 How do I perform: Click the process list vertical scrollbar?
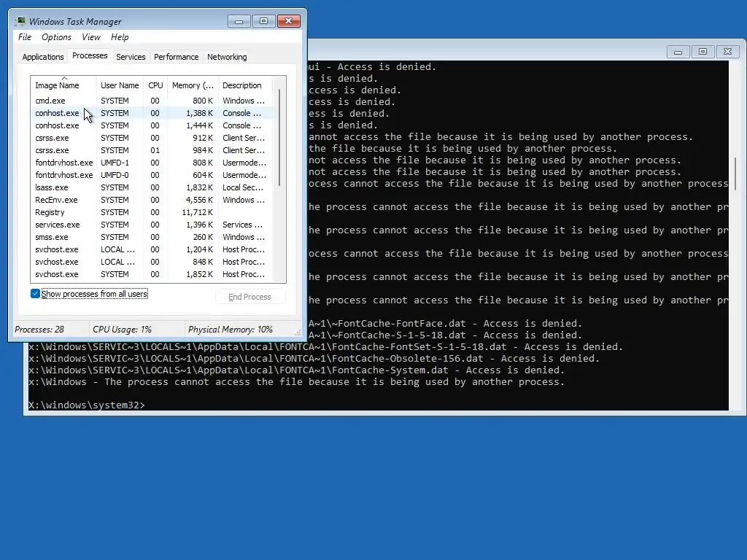click(279, 138)
